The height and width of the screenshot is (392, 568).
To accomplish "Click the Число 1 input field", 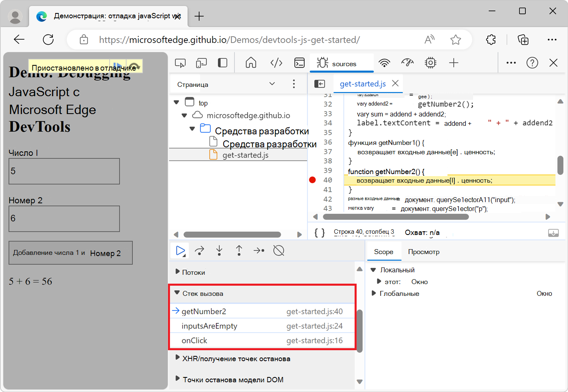I will [64, 171].
